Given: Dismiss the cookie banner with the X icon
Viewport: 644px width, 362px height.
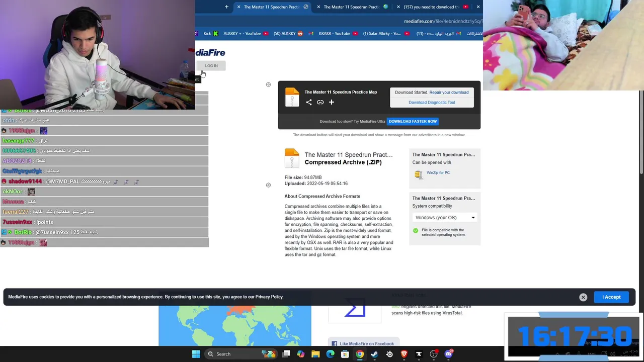Looking at the screenshot, I should (x=583, y=297).
